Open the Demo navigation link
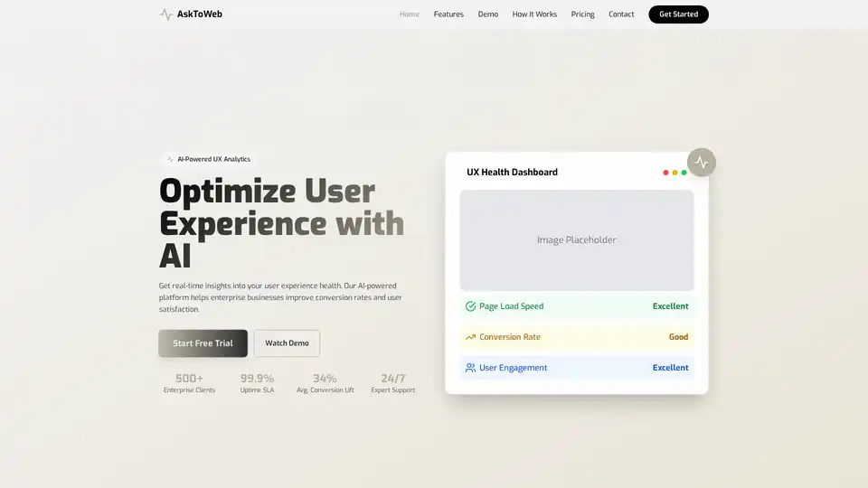This screenshot has height=488, width=868. pos(488,14)
